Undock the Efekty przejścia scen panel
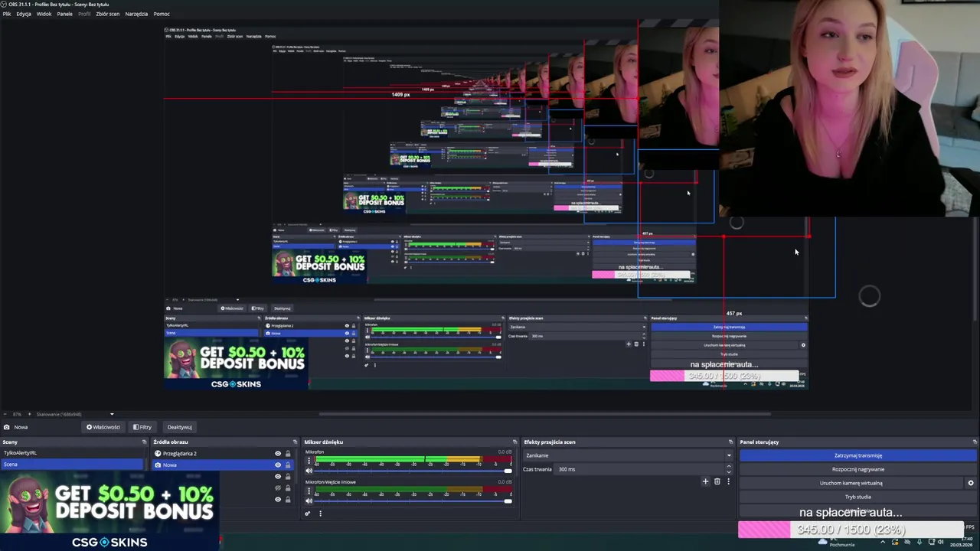Viewport: 980px width, 551px height. point(730,442)
